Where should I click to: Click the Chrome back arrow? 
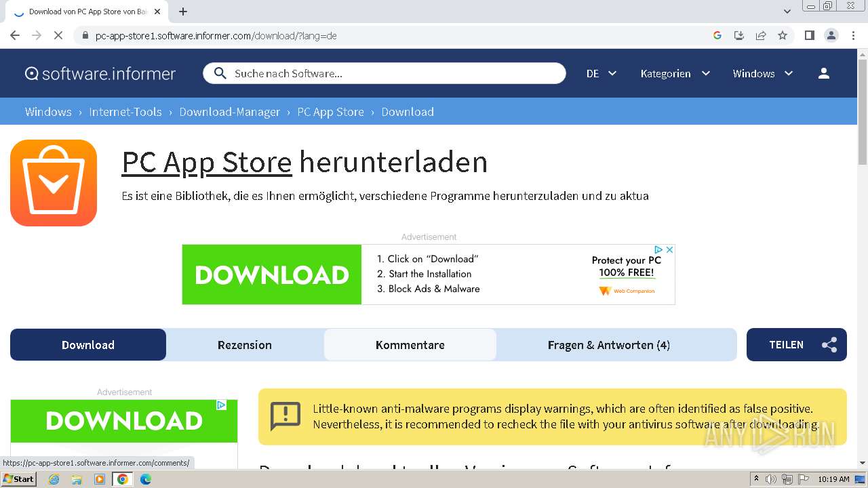(x=15, y=35)
